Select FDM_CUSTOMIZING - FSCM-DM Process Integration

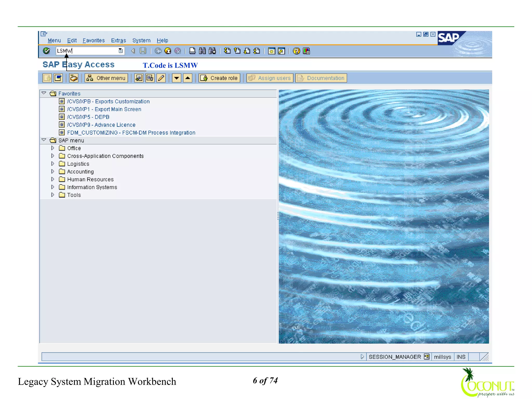131,132
